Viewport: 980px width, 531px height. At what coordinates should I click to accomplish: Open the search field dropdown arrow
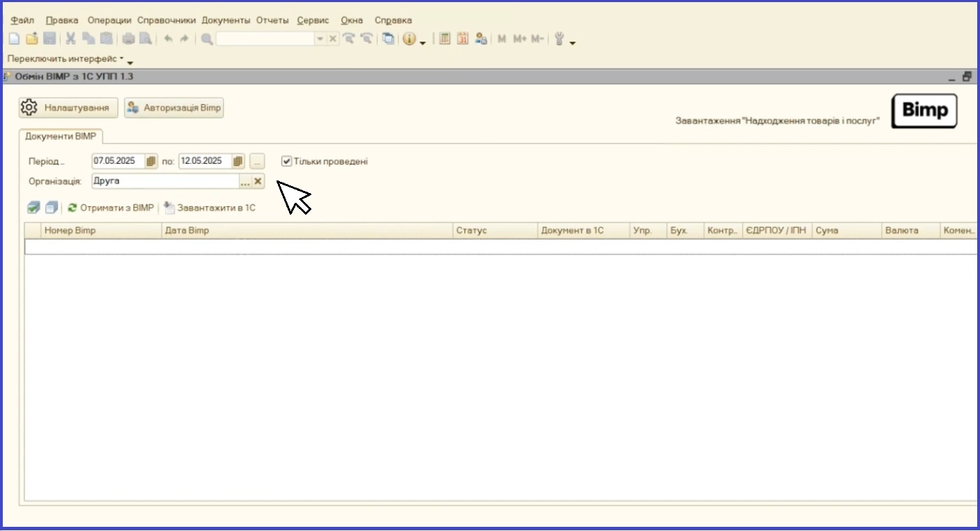coord(320,40)
